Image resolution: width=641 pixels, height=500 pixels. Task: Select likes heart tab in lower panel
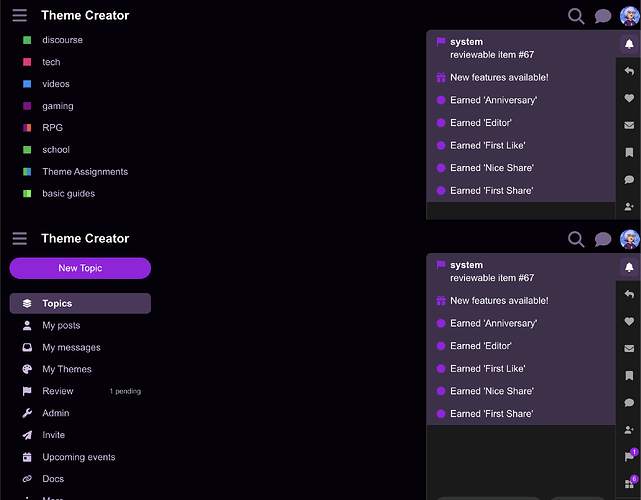tap(630, 321)
